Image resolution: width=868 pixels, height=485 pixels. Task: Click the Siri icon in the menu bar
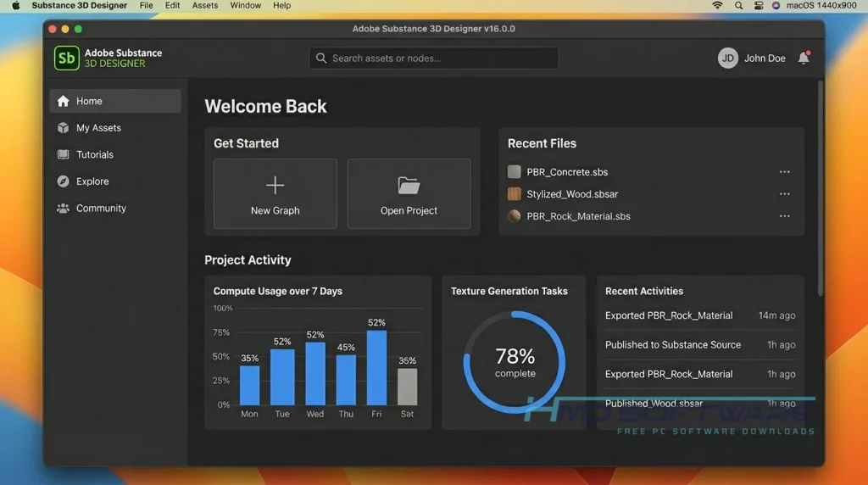[776, 6]
